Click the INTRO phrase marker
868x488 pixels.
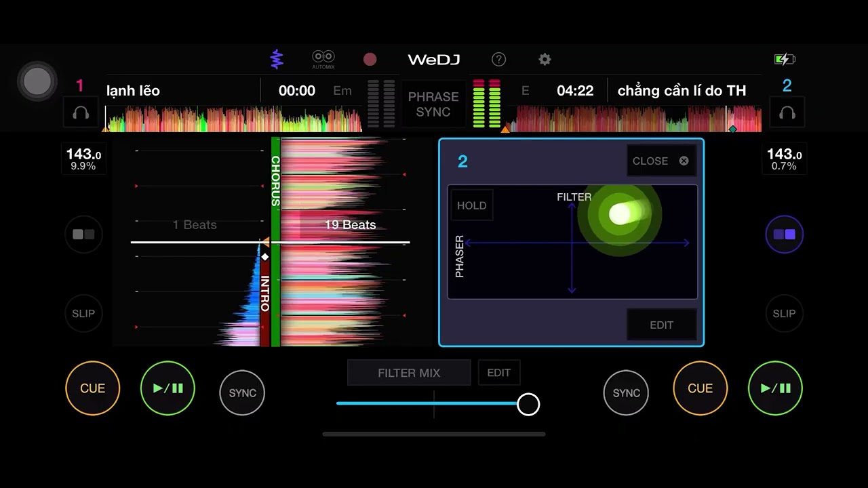coord(265,293)
